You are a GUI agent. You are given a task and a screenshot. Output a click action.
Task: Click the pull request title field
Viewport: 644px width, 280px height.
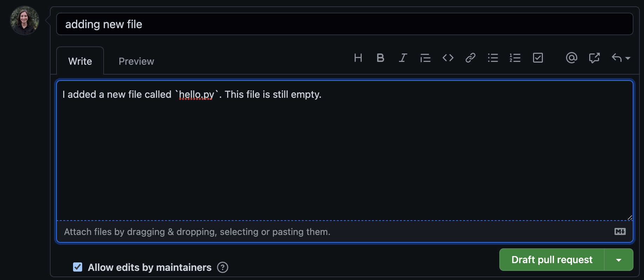[x=344, y=24]
